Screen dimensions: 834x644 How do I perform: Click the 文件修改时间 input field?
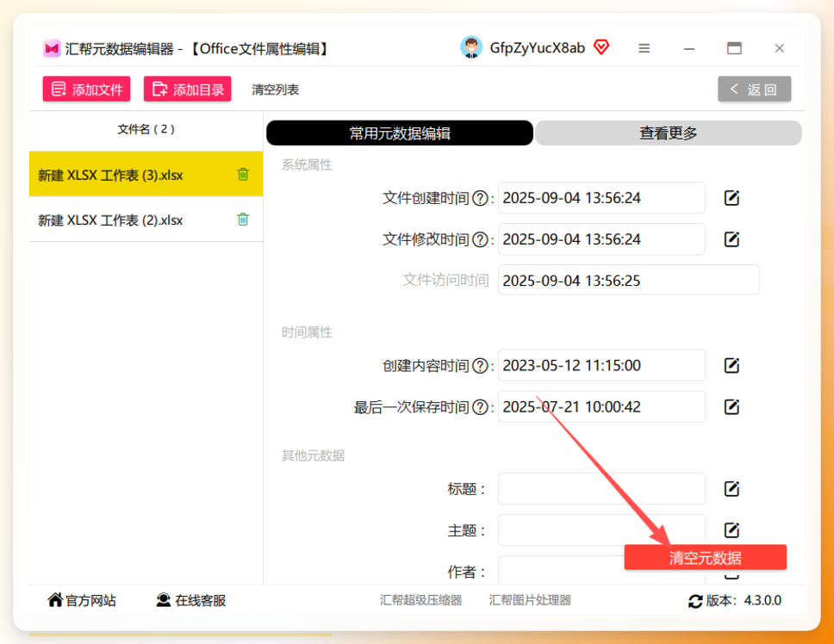point(601,239)
